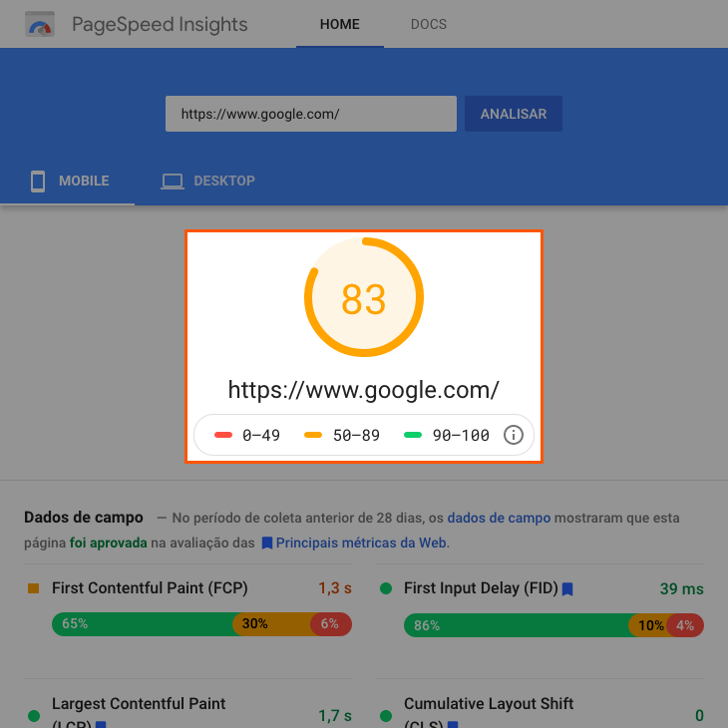Click the orange 50–89 legend swatch
The width and height of the screenshot is (728, 728).
coord(313,435)
